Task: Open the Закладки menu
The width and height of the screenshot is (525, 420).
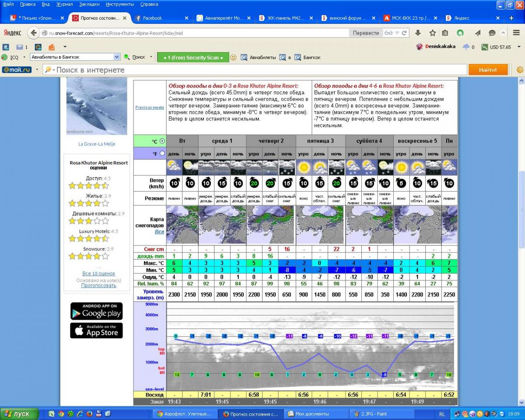Action: (89, 4)
